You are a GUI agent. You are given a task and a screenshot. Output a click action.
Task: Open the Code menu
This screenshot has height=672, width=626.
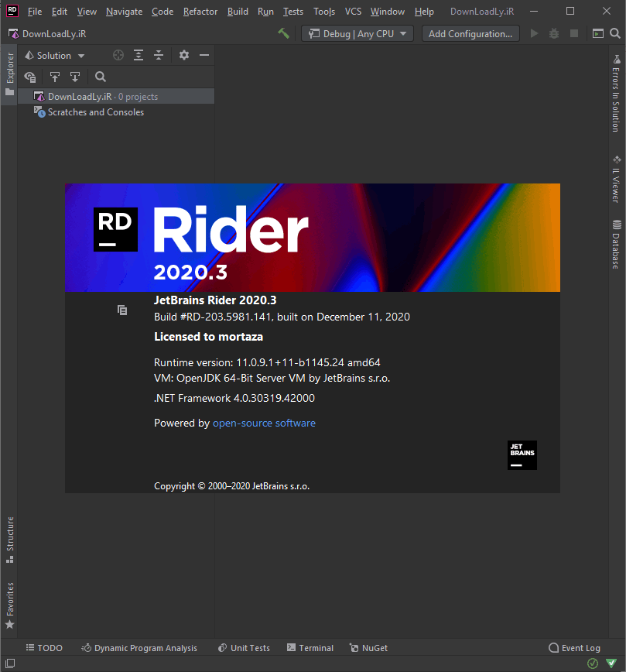(x=162, y=12)
